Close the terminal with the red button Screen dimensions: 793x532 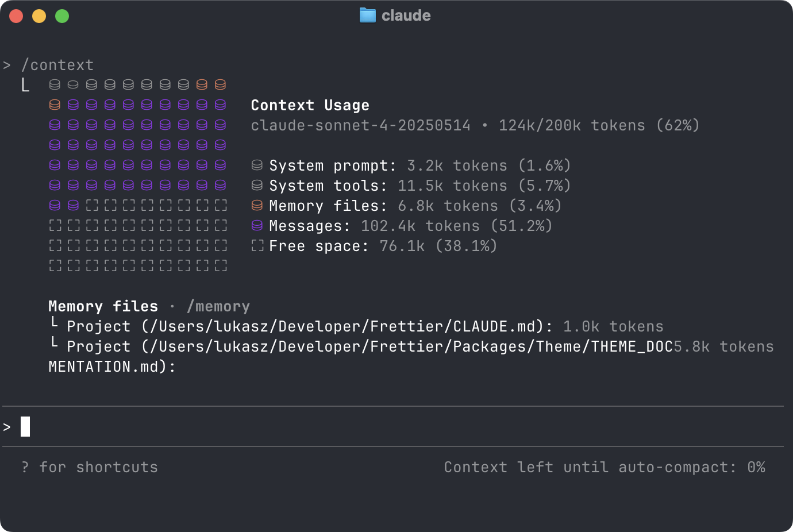tap(16, 16)
